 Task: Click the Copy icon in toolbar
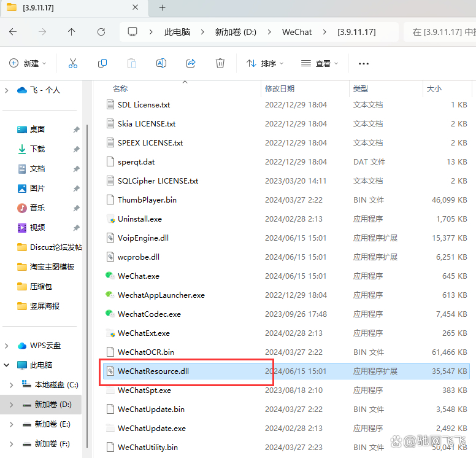point(102,63)
